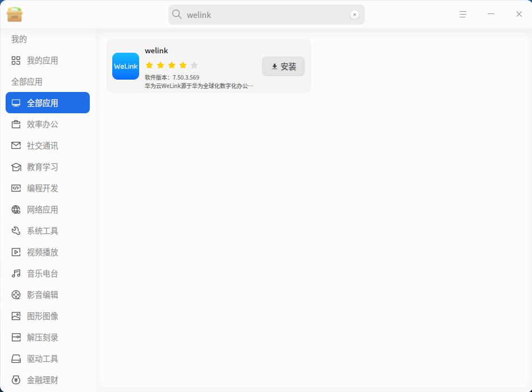Image resolution: width=532 pixels, height=392 pixels.
Task: Open 我的应用 in the sidebar
Action: [x=48, y=61]
